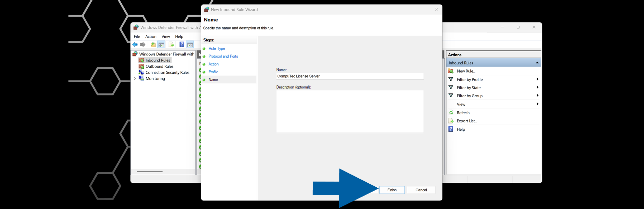
Task: Toggle the Show/Hide Console Tree toolbar icon
Action: click(x=161, y=45)
